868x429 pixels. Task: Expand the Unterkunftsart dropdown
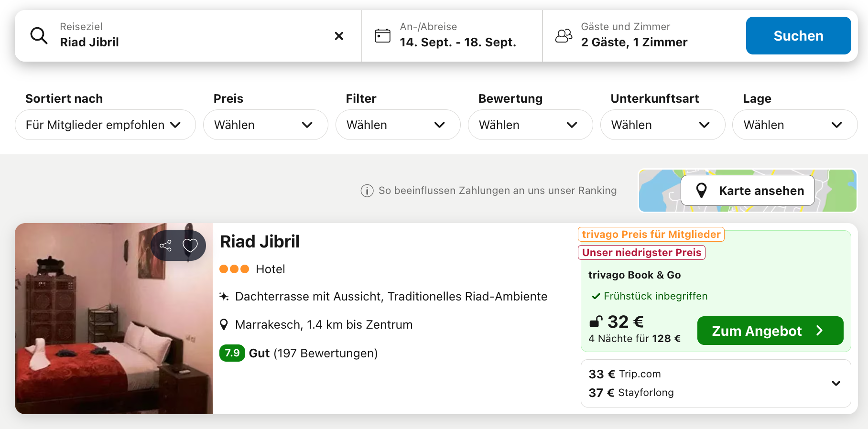coord(662,125)
